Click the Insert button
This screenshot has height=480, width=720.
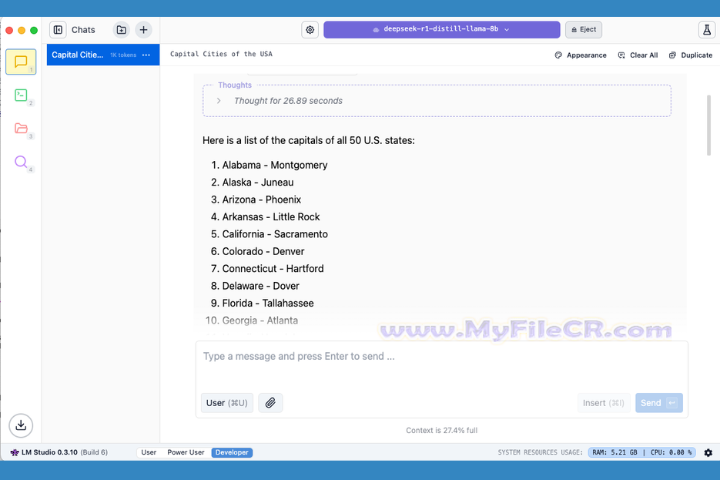point(603,403)
